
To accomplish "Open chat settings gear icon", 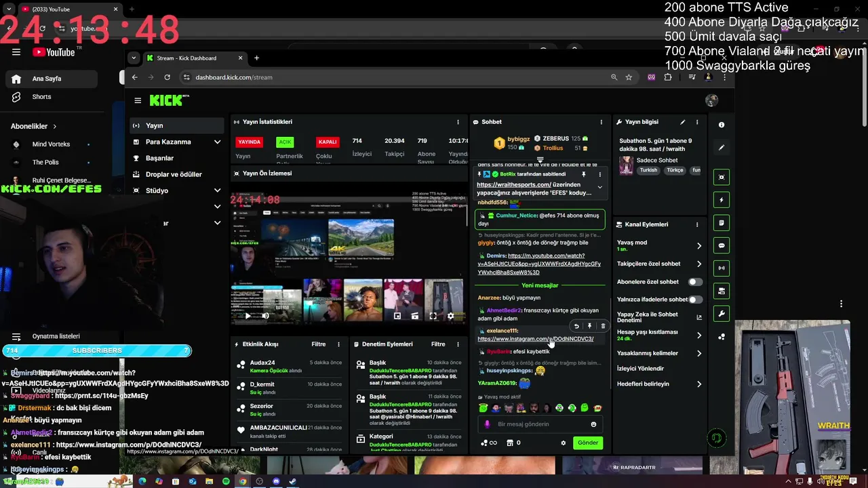I will (x=563, y=443).
